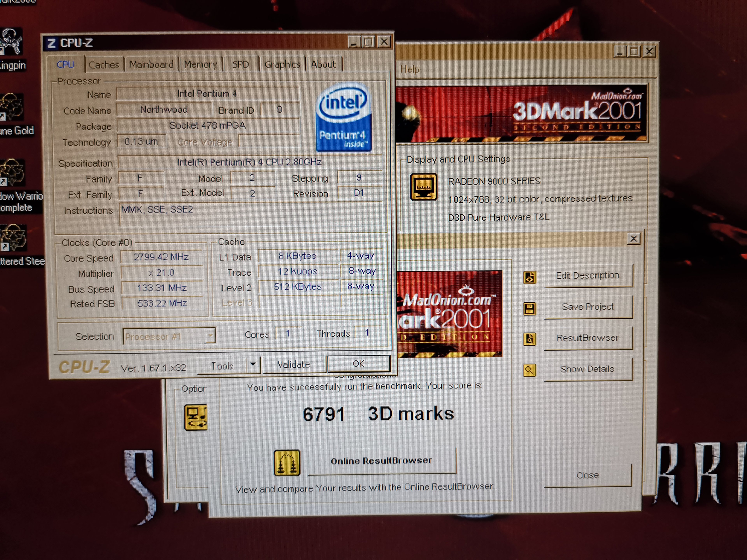
Task: Click the Save Project floppy icon
Action: point(529,309)
